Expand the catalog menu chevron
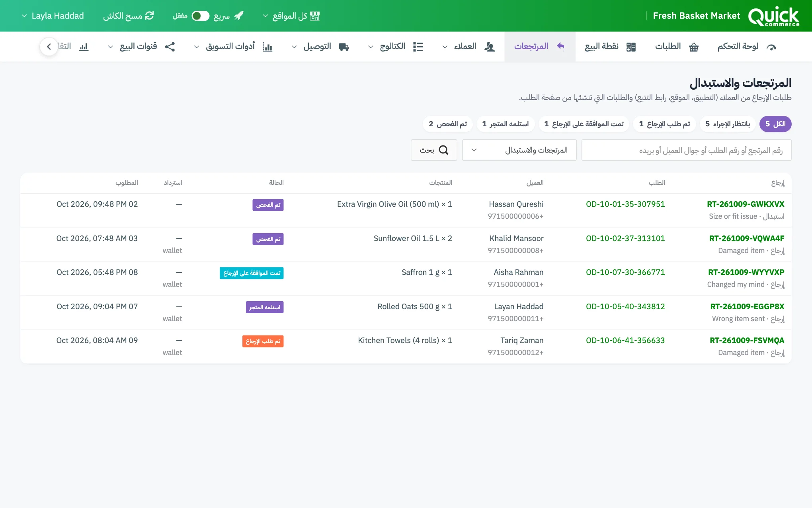The image size is (812, 508). (x=371, y=47)
